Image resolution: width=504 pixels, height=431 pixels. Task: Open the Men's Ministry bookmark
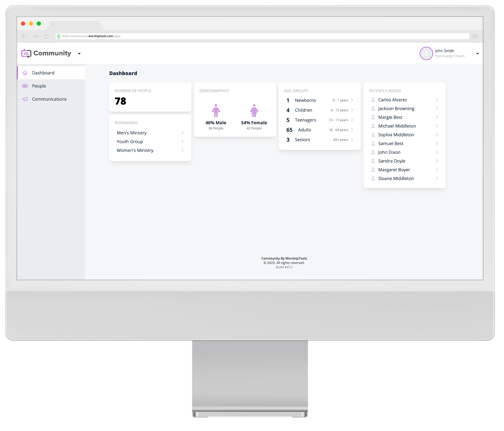[131, 132]
